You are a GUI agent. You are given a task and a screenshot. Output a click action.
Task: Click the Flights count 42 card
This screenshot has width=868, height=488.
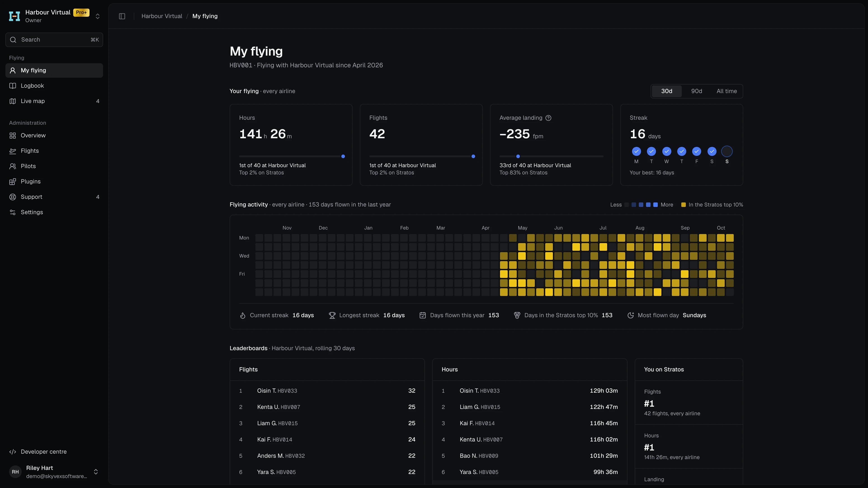pos(421,145)
